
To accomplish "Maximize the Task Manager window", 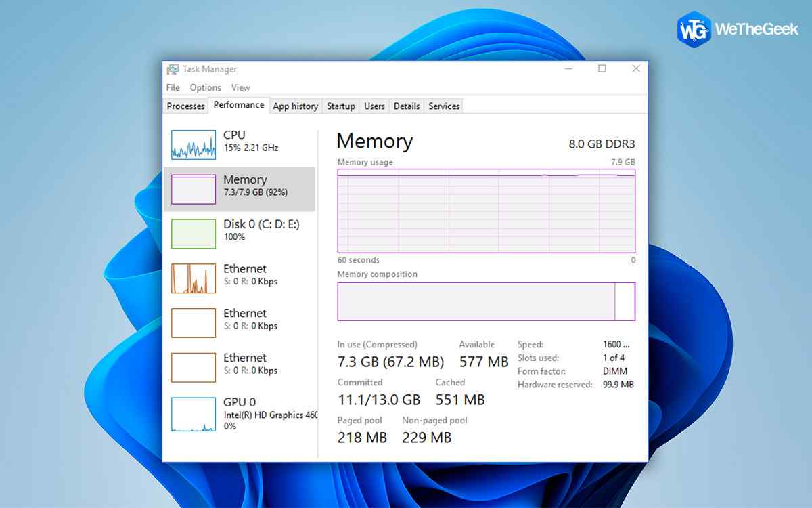I will click(x=602, y=68).
